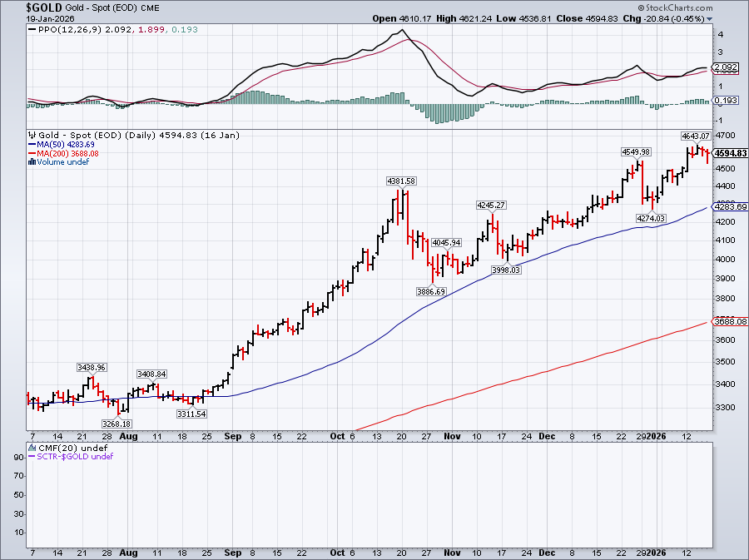Screen dimensions: 749x560
Task: Click the CMF(20) area icon in bottom panel
Action: 31,448
